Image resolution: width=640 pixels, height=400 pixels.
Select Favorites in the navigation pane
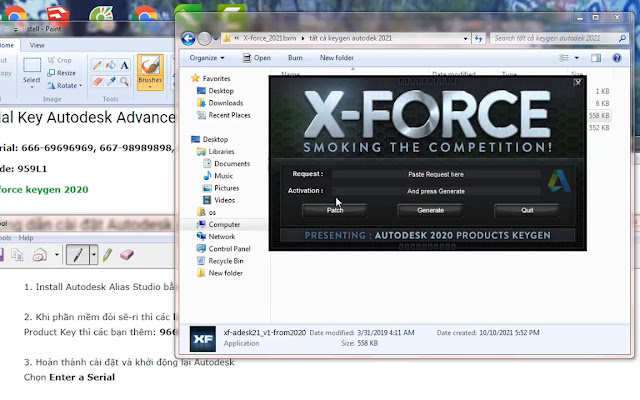tap(211, 78)
